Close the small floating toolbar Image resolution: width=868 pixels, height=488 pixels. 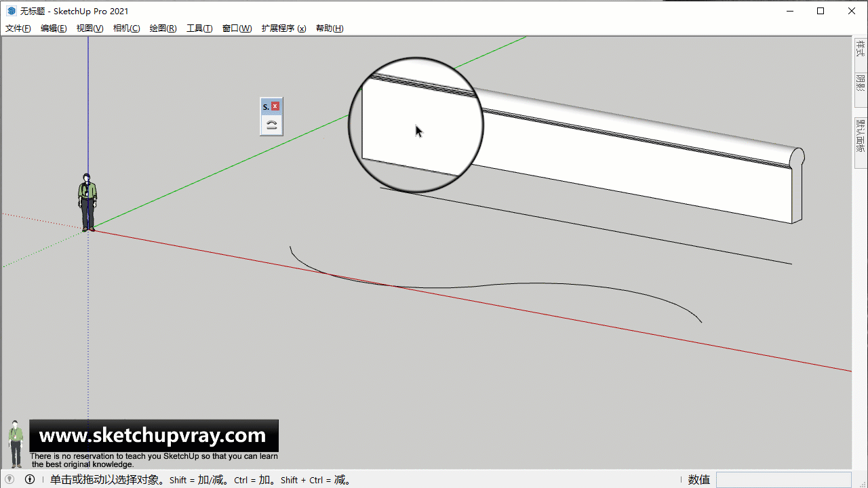click(275, 106)
